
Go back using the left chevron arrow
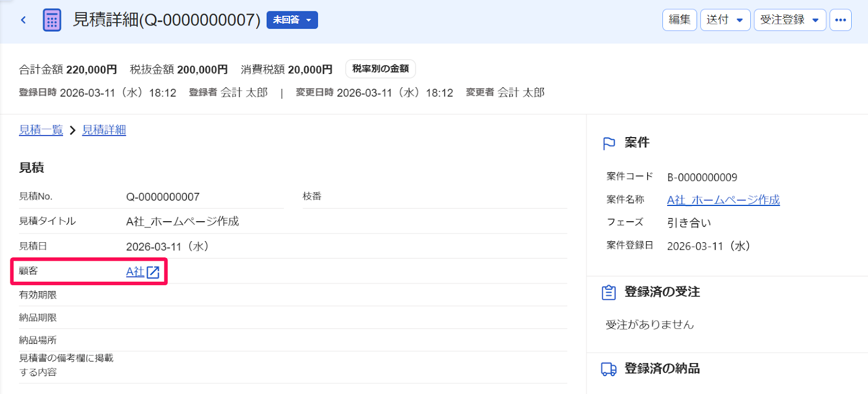point(23,20)
